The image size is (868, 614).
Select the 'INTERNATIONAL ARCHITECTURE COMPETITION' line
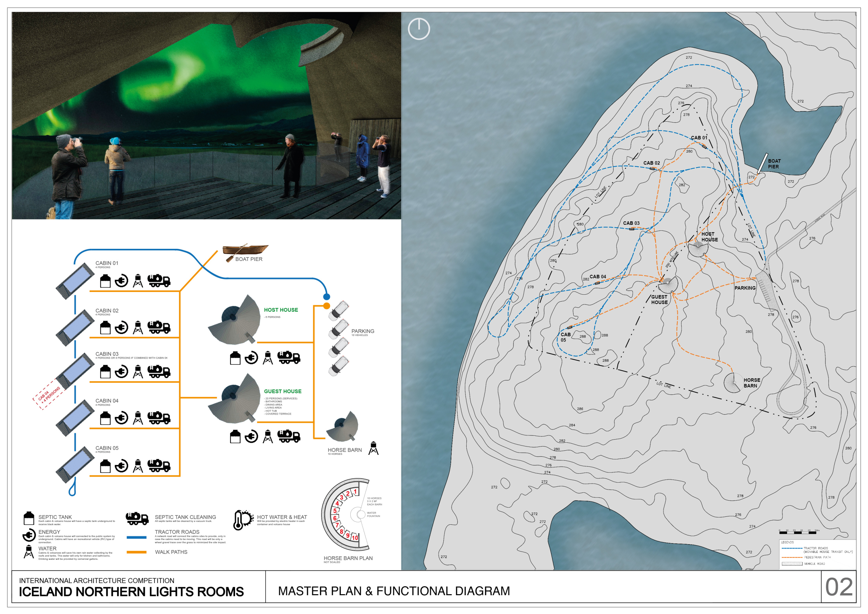97,580
